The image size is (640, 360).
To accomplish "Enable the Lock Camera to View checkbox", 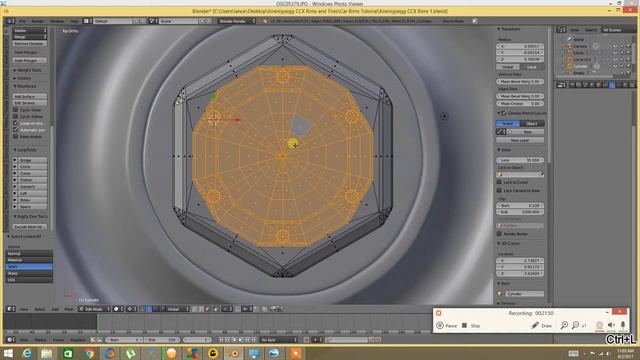I will click(499, 190).
